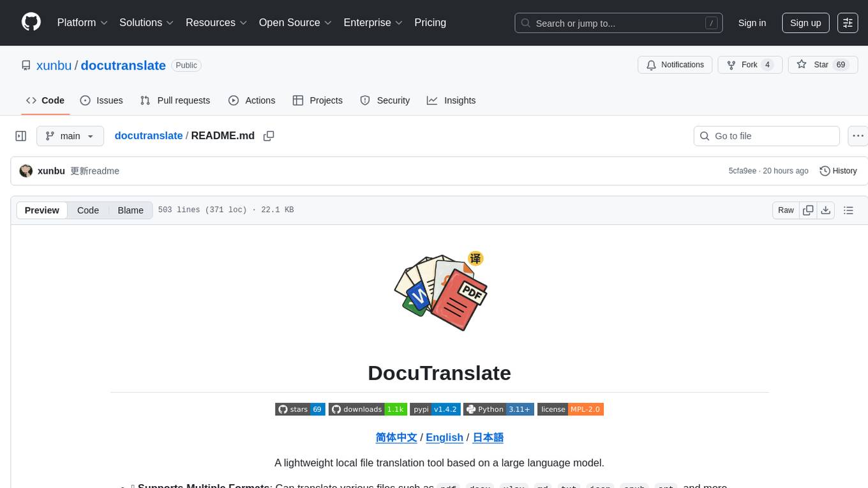Expand the Open Source menu
Viewport: 868px width, 488px height.
[x=295, y=22]
